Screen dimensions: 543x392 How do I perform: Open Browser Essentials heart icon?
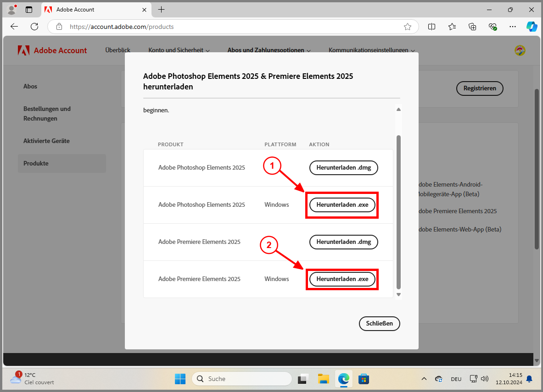click(493, 27)
